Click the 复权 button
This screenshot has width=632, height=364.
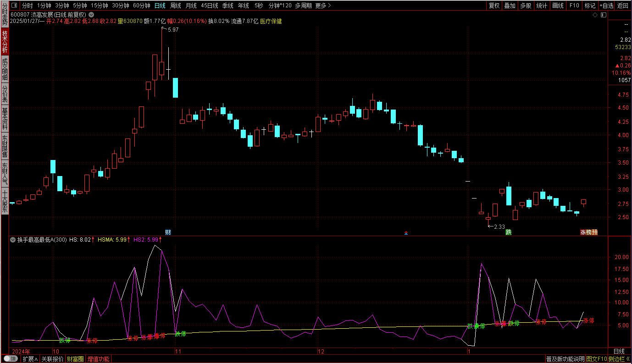click(x=494, y=6)
